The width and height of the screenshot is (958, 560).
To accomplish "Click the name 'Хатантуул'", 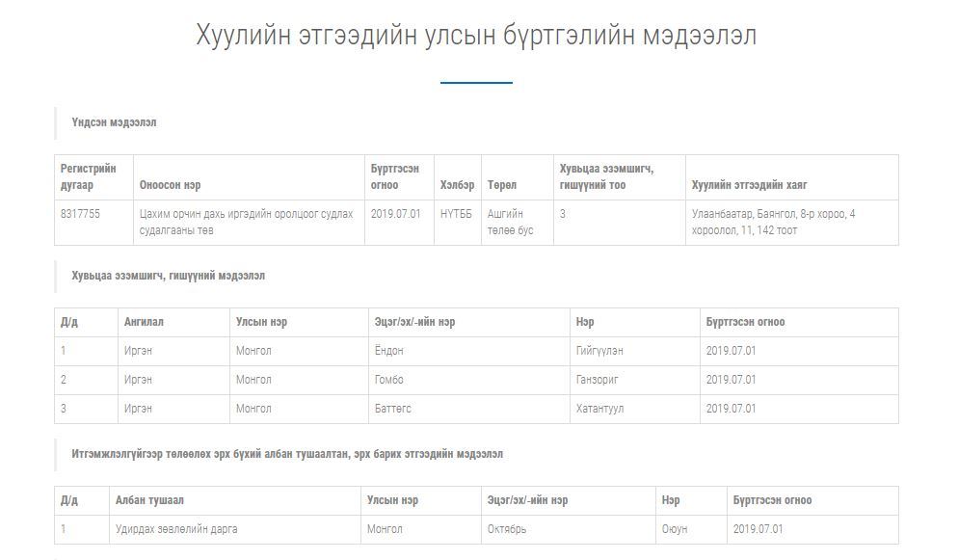I will click(599, 408).
